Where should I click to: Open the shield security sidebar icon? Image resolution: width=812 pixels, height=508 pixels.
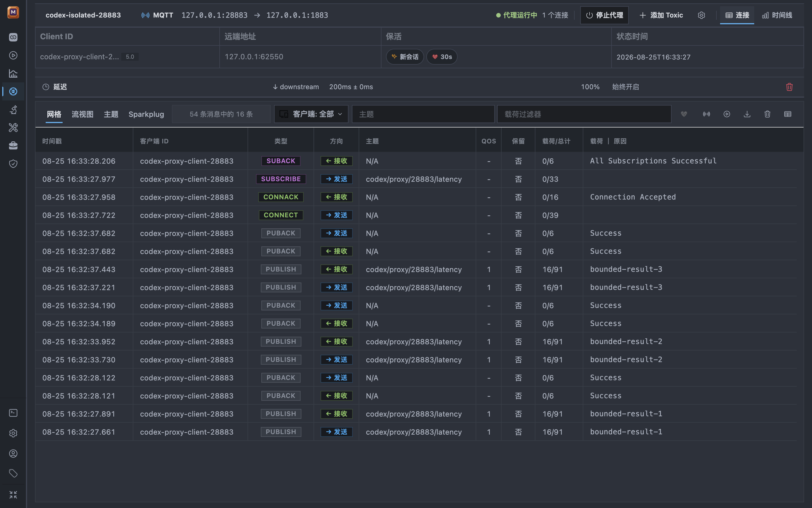(x=13, y=164)
